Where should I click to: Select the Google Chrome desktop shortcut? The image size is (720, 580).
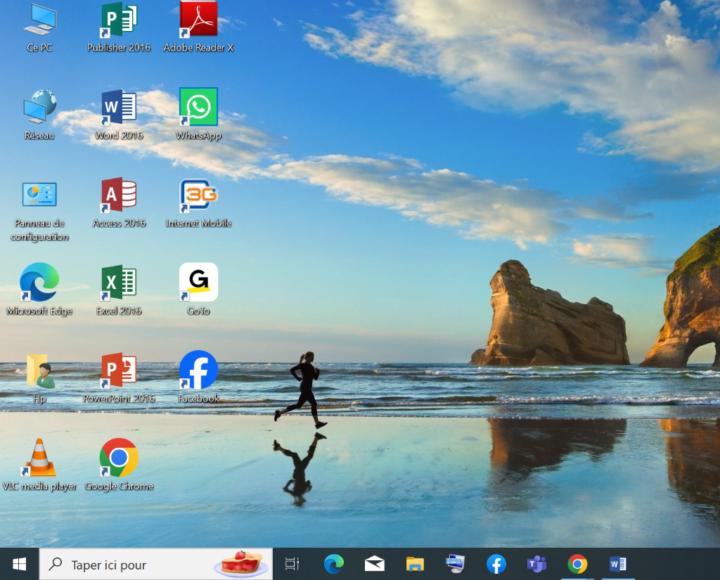point(118,459)
